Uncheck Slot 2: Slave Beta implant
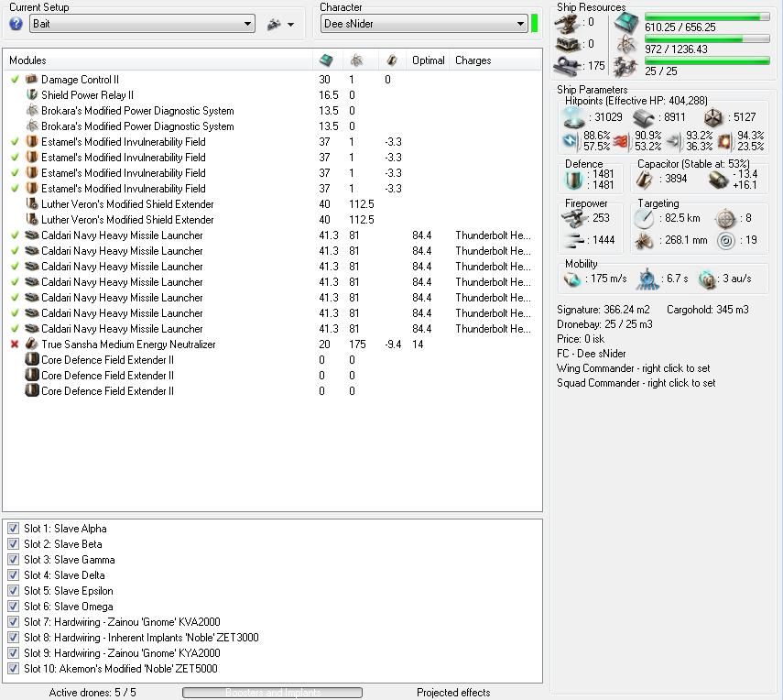783x700 pixels. pos(14,543)
